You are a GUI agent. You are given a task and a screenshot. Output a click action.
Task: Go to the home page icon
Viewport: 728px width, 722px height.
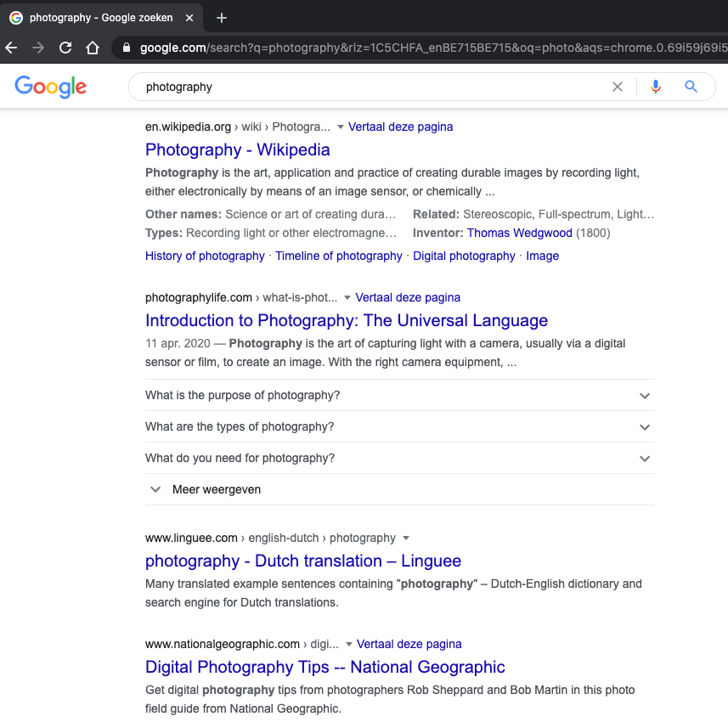(x=93, y=48)
